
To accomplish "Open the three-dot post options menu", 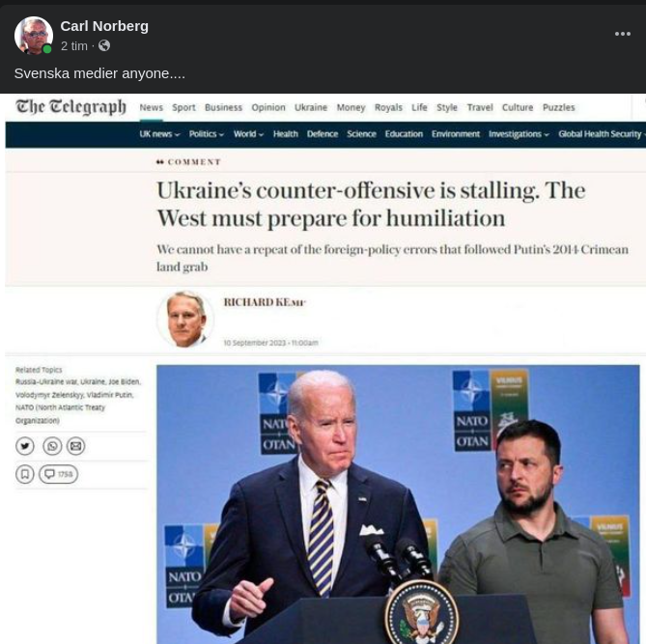I will pyautogui.click(x=623, y=34).
